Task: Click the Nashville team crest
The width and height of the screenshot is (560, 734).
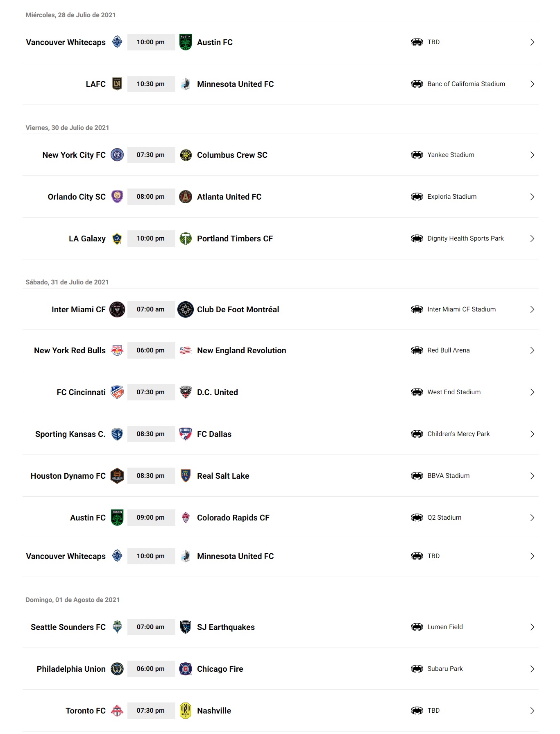Action: click(x=186, y=711)
